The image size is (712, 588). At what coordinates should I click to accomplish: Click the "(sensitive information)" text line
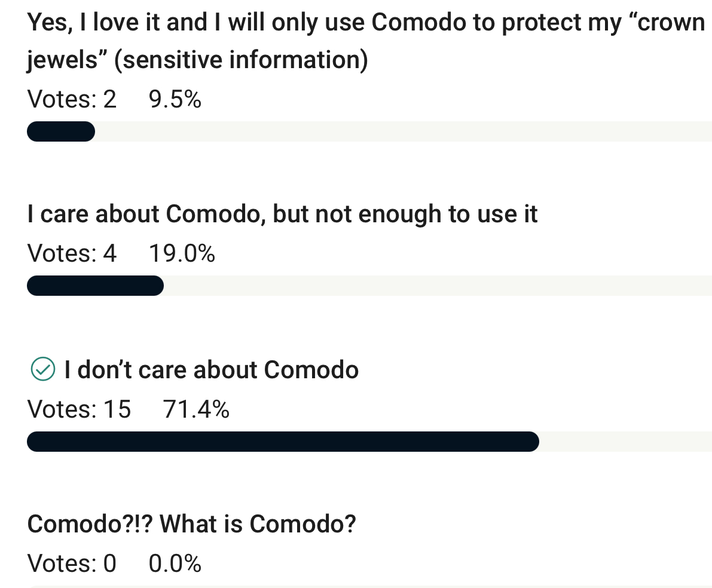pyautogui.click(x=240, y=61)
